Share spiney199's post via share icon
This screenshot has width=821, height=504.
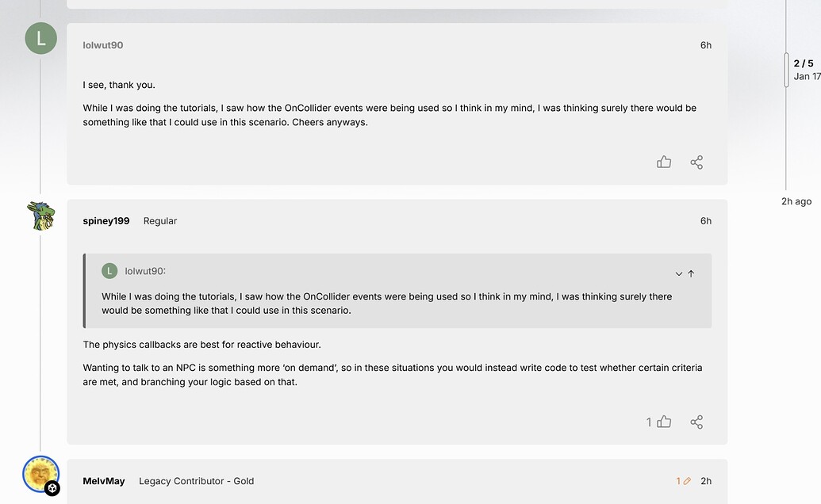[696, 422]
